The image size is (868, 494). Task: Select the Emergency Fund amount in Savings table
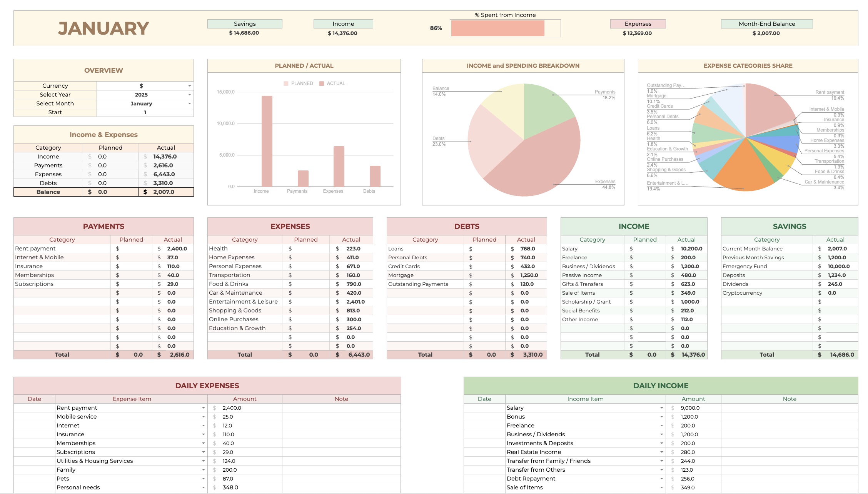(839, 266)
